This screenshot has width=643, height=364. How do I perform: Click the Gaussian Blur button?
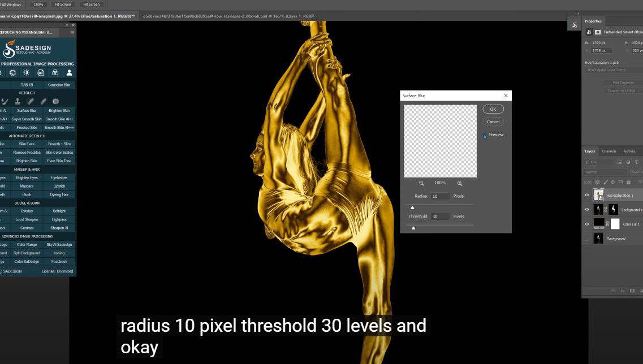(x=59, y=85)
